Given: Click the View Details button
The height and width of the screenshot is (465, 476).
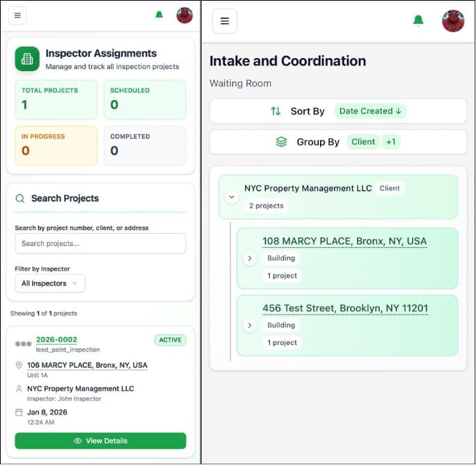Looking at the screenshot, I should pos(100,441).
